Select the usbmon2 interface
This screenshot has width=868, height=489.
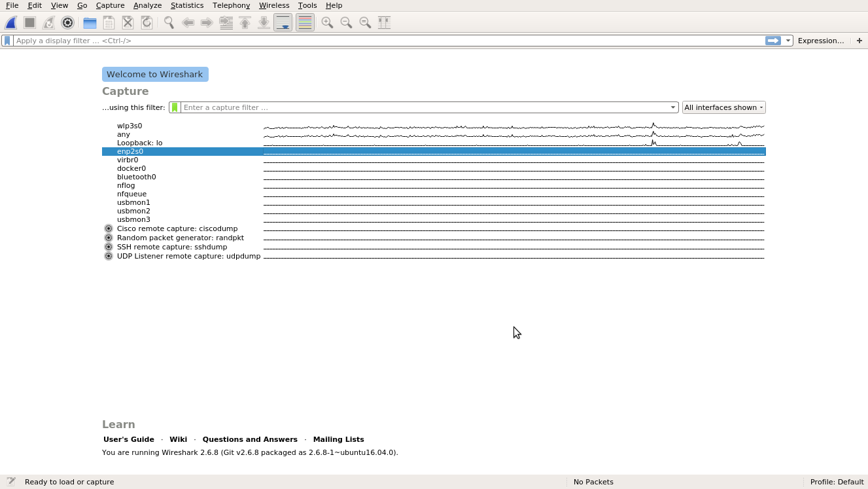coord(434,211)
